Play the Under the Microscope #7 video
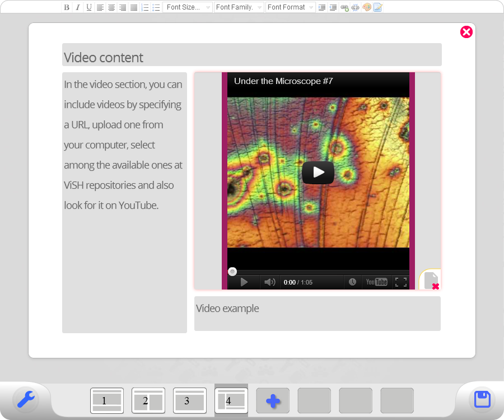The width and height of the screenshot is (504, 420). (318, 172)
